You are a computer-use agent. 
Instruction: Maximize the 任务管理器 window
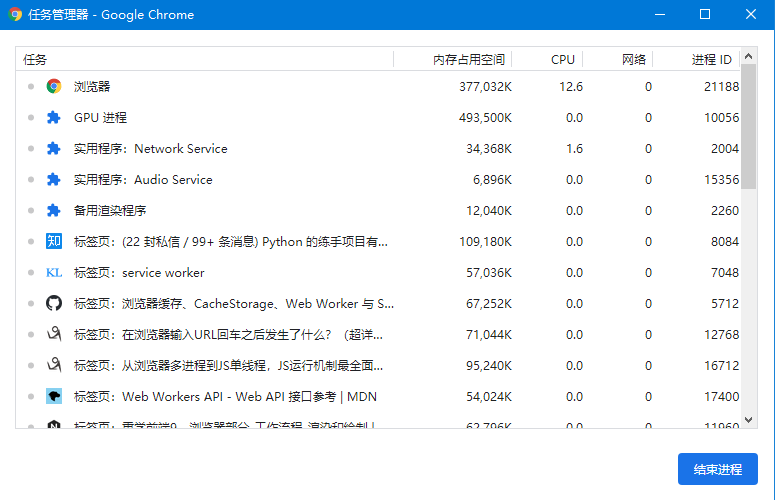click(x=705, y=14)
